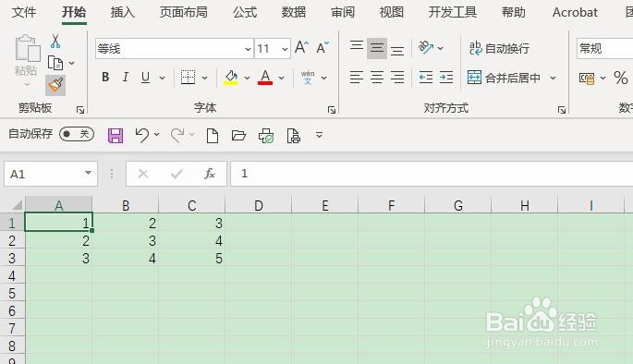Apply percent style
The height and width of the screenshot is (364, 633).
pyautogui.click(x=620, y=78)
